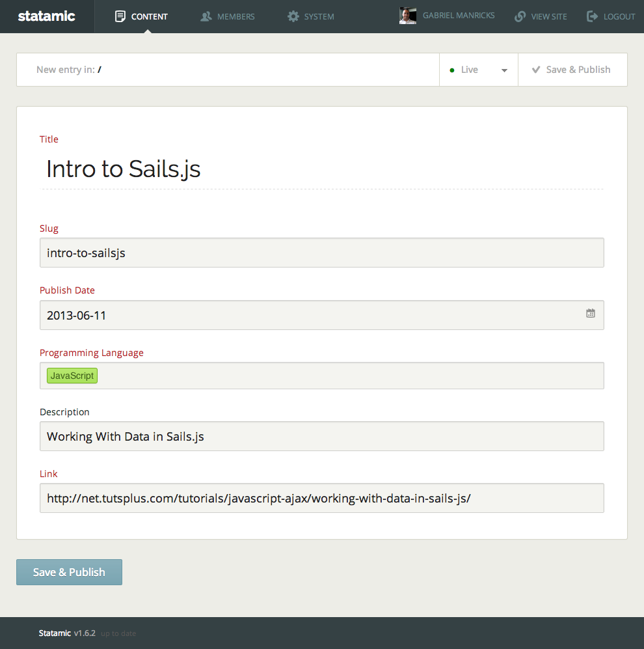Open the System tab
Viewport: 644px width, 649px height.
(311, 16)
